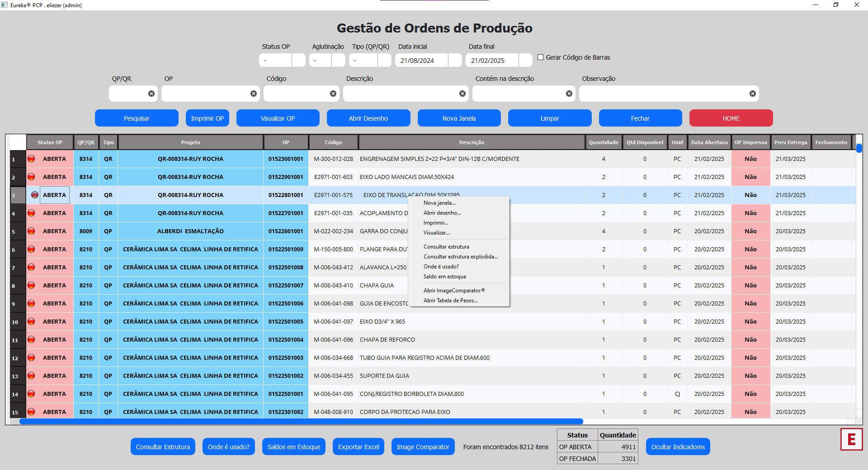The height and width of the screenshot is (470, 868).
Task: Click the Saldos em Estoque button
Action: tap(294, 446)
